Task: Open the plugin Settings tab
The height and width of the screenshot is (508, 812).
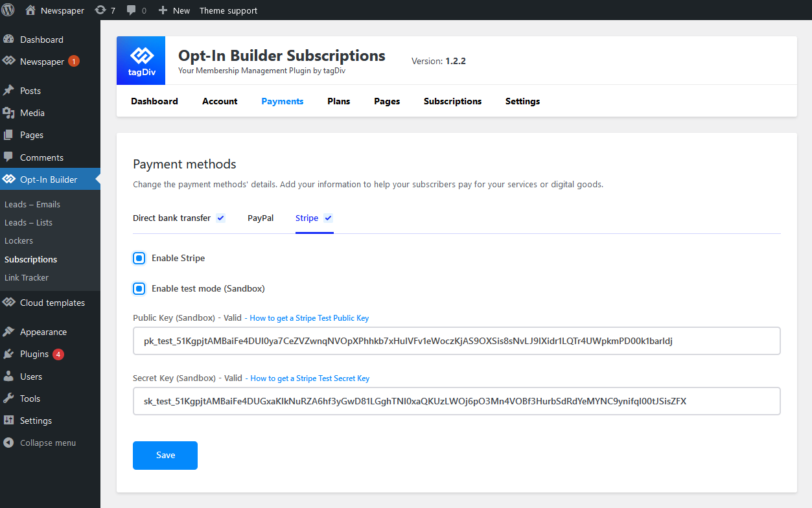Action: [522, 101]
